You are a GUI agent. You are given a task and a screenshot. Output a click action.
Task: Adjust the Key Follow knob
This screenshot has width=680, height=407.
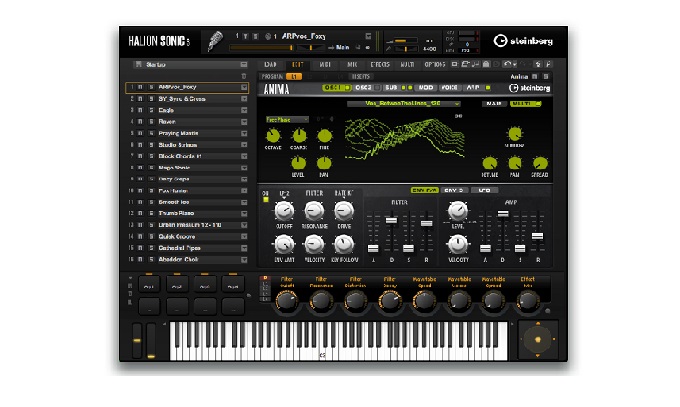tap(344, 245)
